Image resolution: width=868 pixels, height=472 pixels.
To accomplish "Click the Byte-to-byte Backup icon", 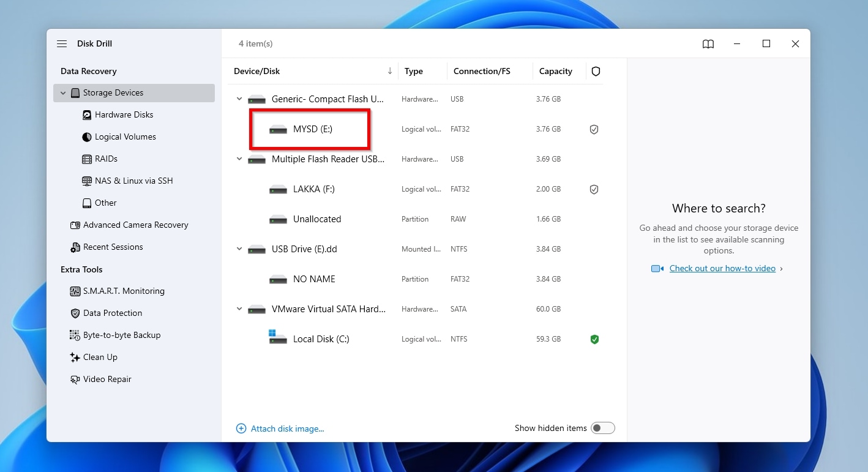I will [75, 335].
